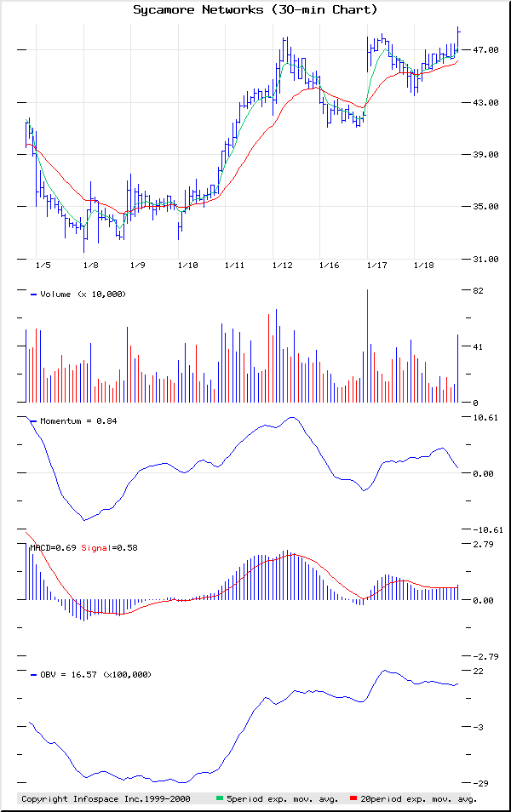Viewport: 511px width, 812px height.
Task: Click the -2.79 MACD axis value
Action: pyautogui.click(x=485, y=656)
